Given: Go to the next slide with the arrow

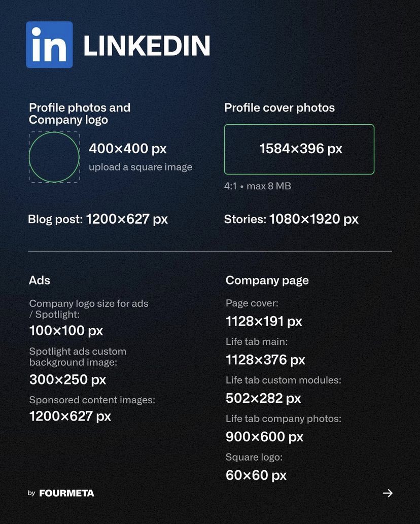Looking at the screenshot, I should (388, 493).
